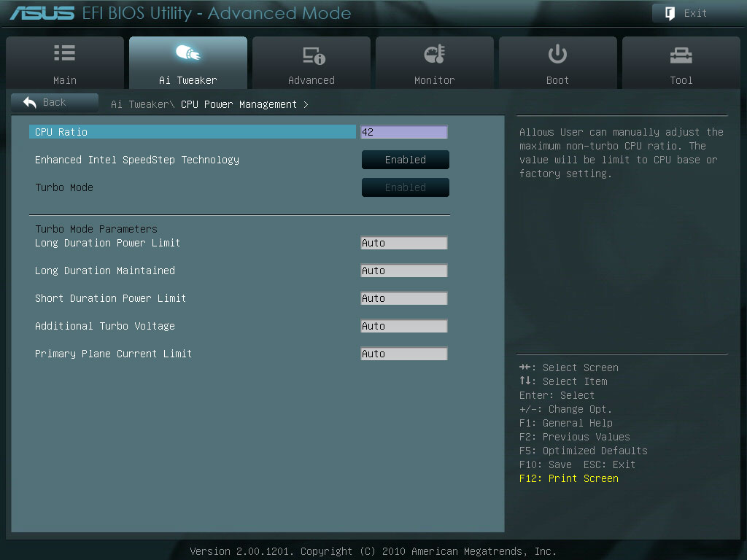Click the Boot power symbol icon
Viewport: 747px width, 560px height.
point(557,54)
